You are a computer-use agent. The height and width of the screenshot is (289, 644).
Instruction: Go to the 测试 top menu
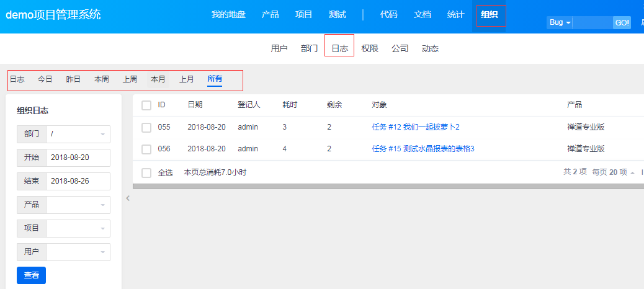(338, 15)
